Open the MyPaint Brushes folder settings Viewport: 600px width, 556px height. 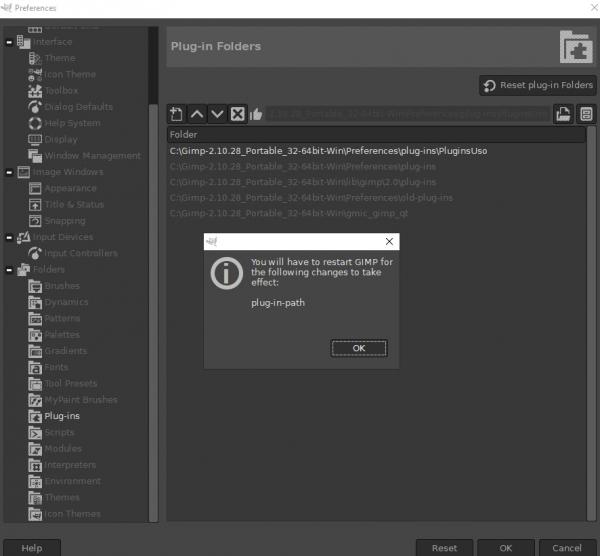coord(81,400)
